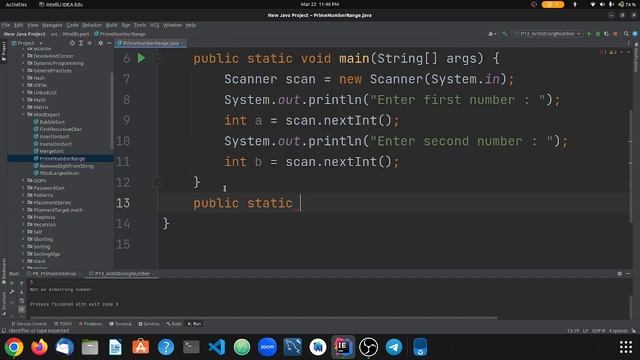Expand the Patterns folder

[24, 195]
